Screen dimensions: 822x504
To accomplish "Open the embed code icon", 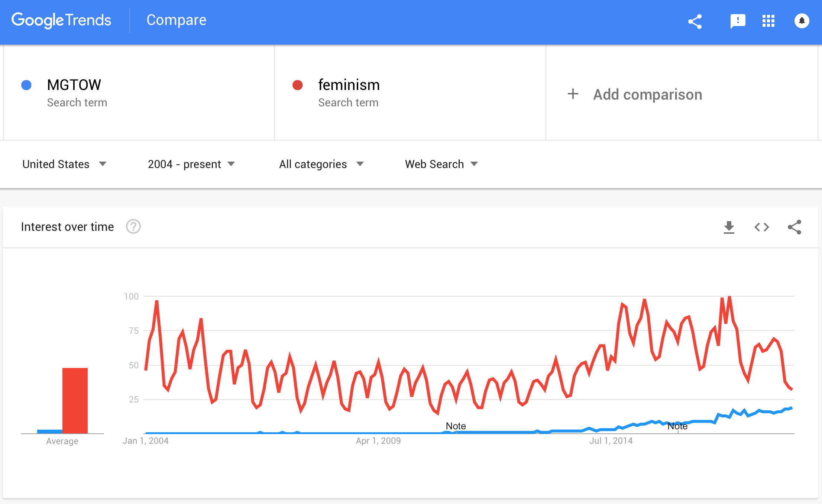I will (761, 227).
